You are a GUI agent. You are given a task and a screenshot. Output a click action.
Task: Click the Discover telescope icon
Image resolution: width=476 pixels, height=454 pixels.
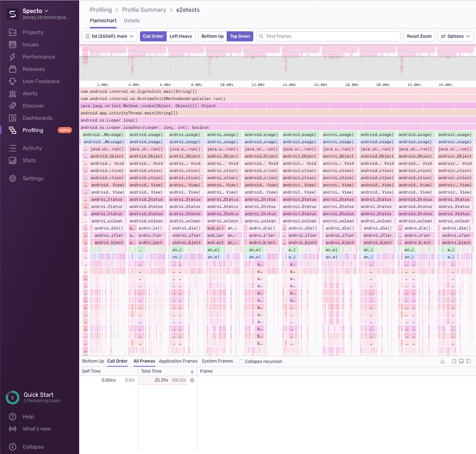point(13,106)
